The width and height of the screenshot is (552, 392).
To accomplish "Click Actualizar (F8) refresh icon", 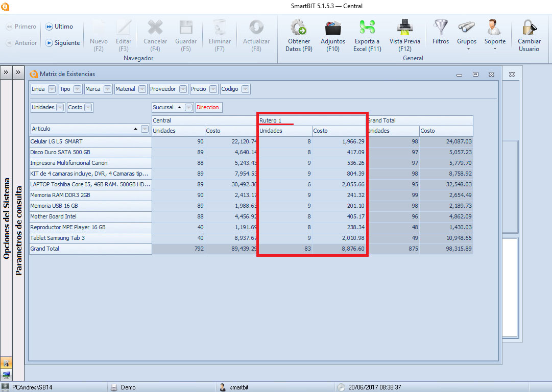I will click(x=256, y=28).
